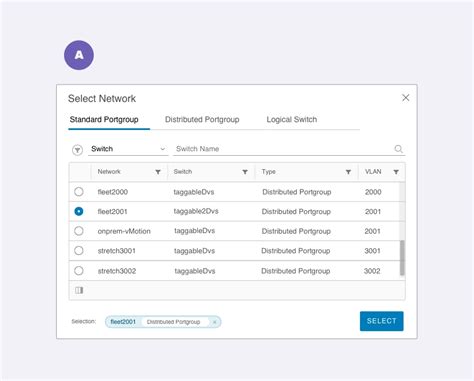Toggle the column visibility icon below the table
Image resolution: width=474 pixels, height=381 pixels.
coord(79,290)
